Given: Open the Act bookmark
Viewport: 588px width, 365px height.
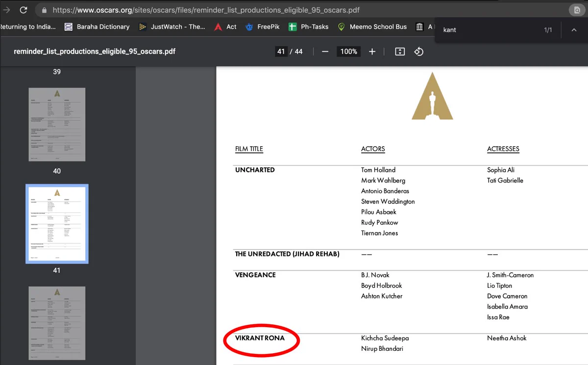Looking at the screenshot, I should (x=225, y=27).
